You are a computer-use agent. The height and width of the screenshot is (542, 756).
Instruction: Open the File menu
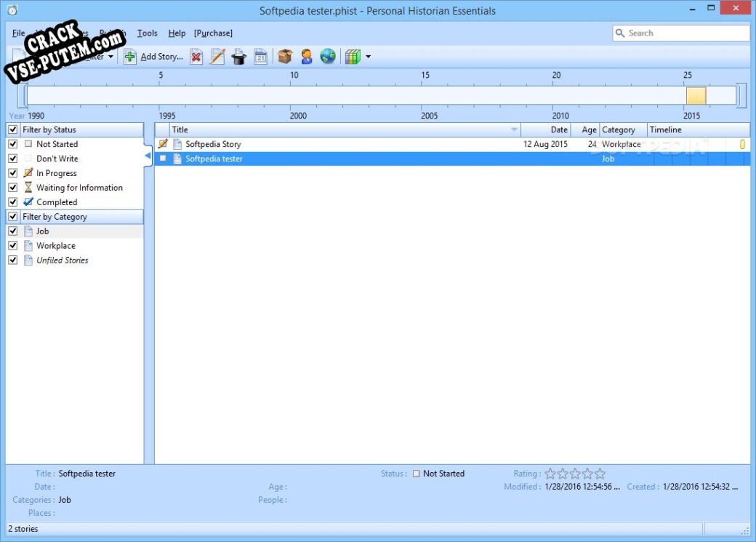[18, 33]
